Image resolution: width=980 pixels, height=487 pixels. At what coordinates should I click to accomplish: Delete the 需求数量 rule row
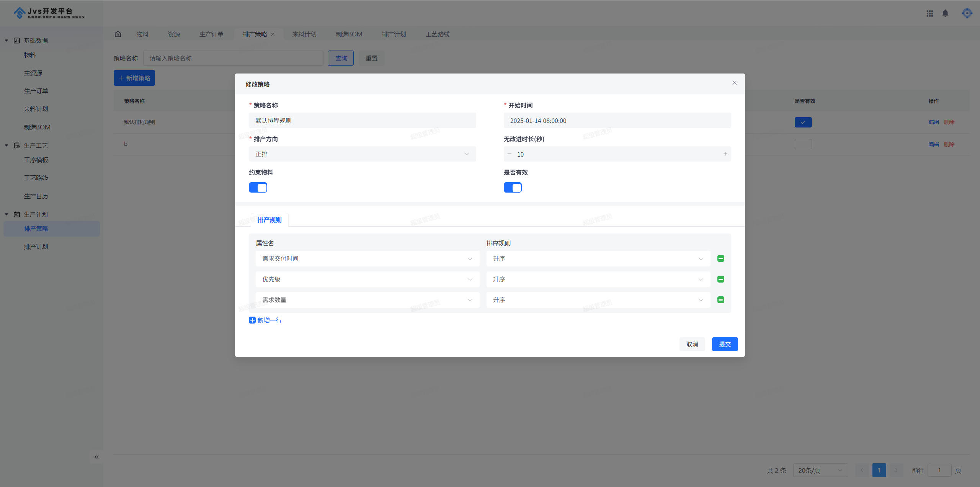pos(720,300)
